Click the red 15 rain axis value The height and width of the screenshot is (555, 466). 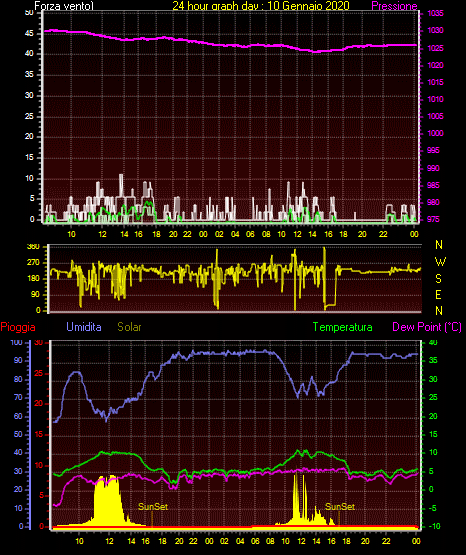pyautogui.click(x=39, y=435)
